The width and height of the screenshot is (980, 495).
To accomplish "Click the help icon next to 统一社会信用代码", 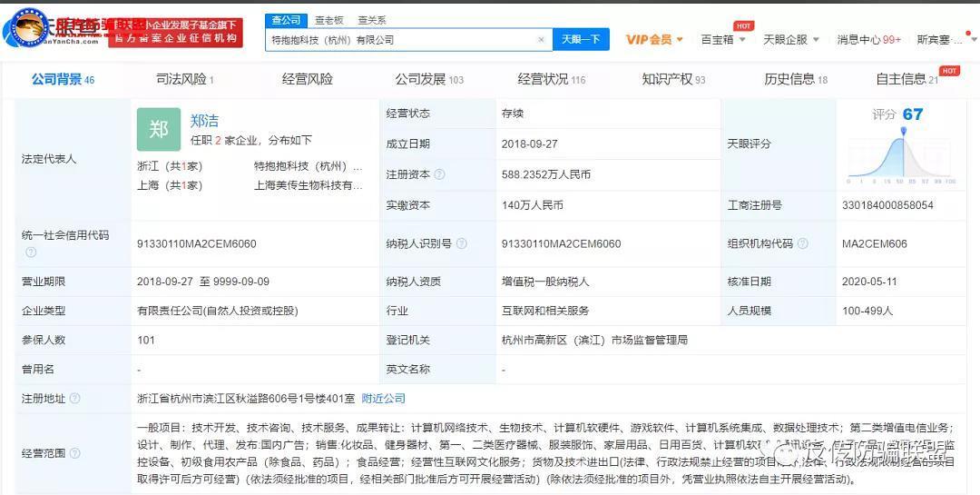I will pos(31,252).
